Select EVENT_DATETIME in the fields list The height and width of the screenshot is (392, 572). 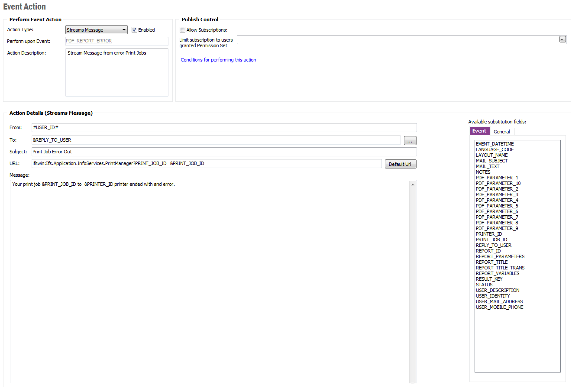pyautogui.click(x=495, y=144)
